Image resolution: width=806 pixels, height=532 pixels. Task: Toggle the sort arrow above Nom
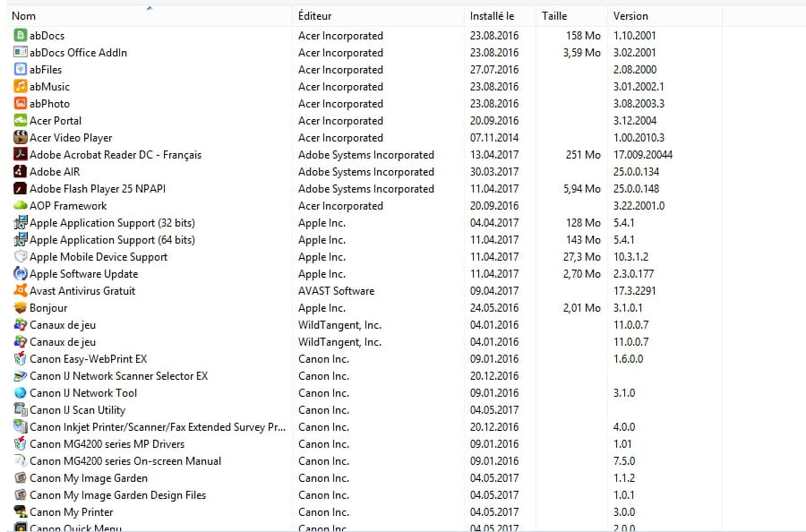point(149,8)
